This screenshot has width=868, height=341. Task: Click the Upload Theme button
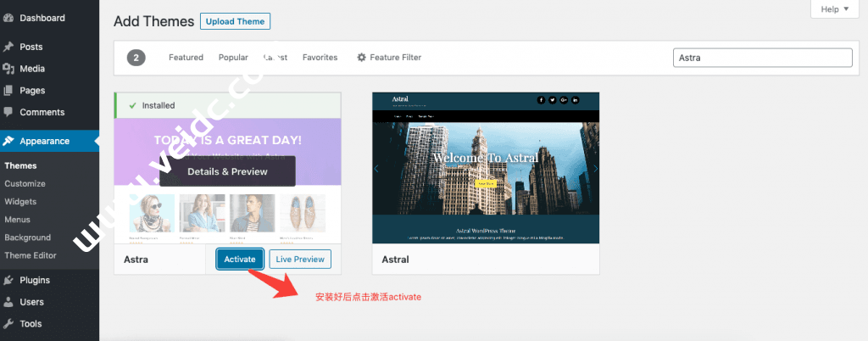pos(235,21)
